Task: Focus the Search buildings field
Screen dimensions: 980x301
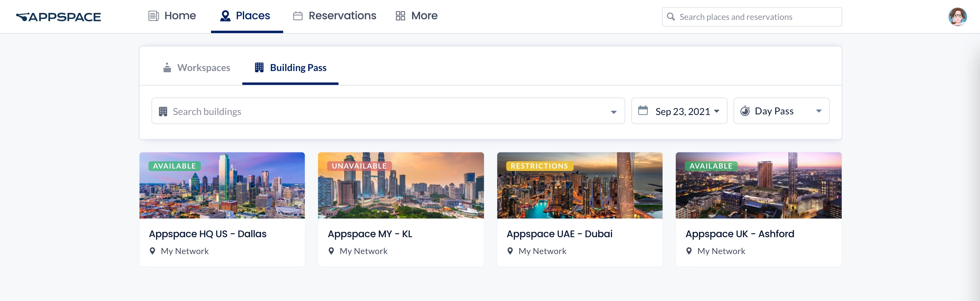Action: coord(388,111)
